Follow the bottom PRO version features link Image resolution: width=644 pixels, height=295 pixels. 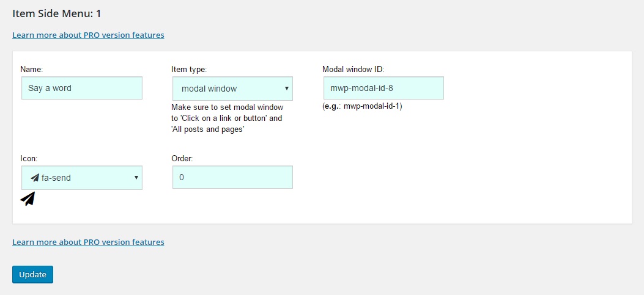coord(88,242)
